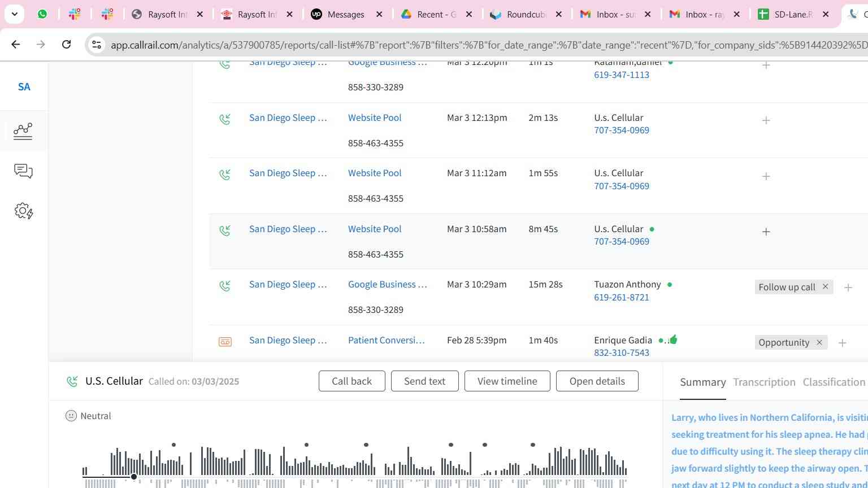Click the Neutral sentiment face icon
Viewport: 868px width, 488px height.
(71, 416)
